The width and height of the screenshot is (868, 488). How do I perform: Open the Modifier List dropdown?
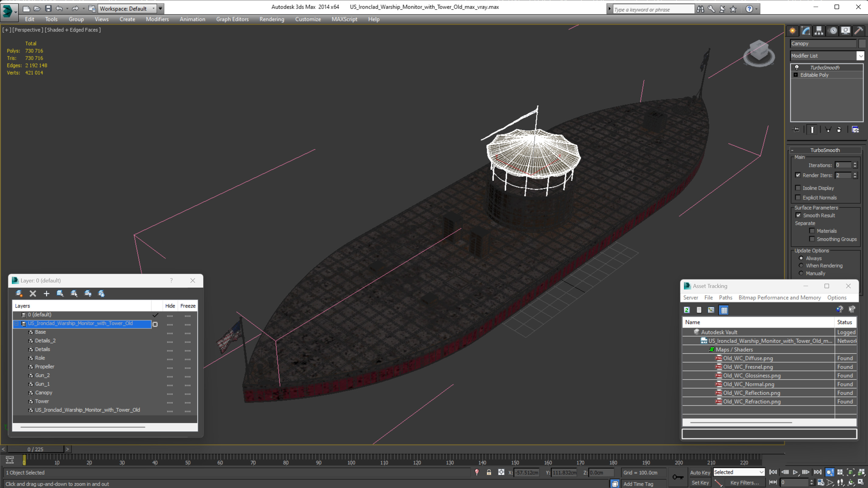pos(861,56)
